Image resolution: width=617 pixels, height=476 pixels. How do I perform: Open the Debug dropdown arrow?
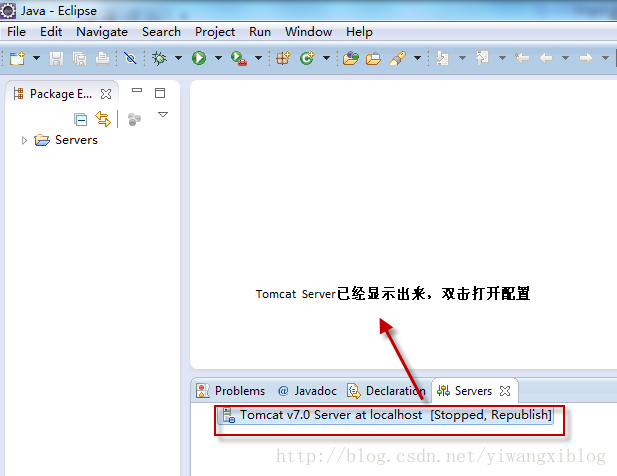[x=178, y=58]
